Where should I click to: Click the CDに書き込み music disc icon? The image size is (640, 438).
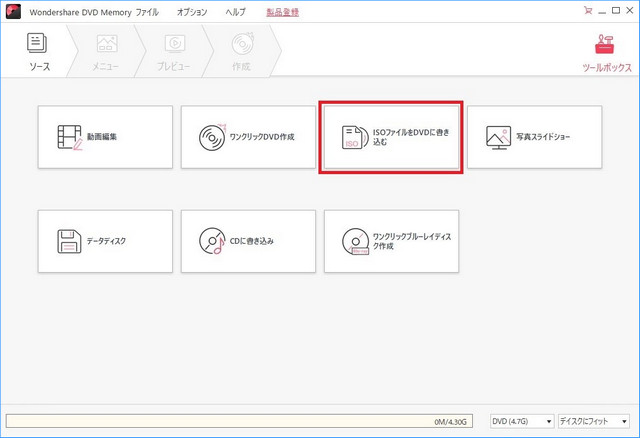tap(212, 241)
